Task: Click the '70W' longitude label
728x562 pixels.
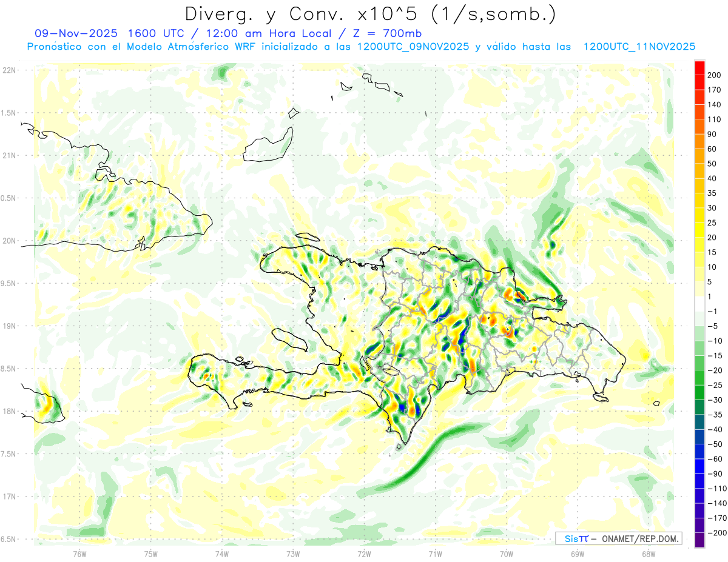Action: tap(507, 554)
